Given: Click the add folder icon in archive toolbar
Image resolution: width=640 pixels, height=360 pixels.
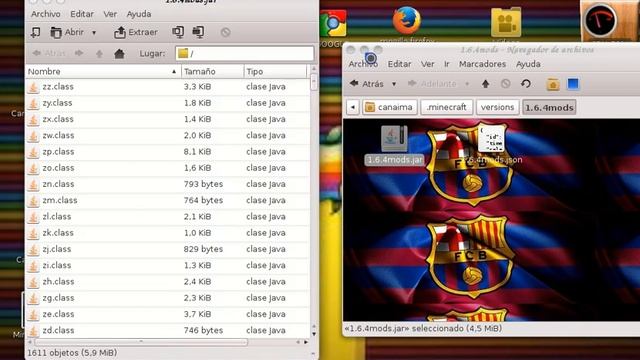Looking at the screenshot, I should tap(198, 32).
